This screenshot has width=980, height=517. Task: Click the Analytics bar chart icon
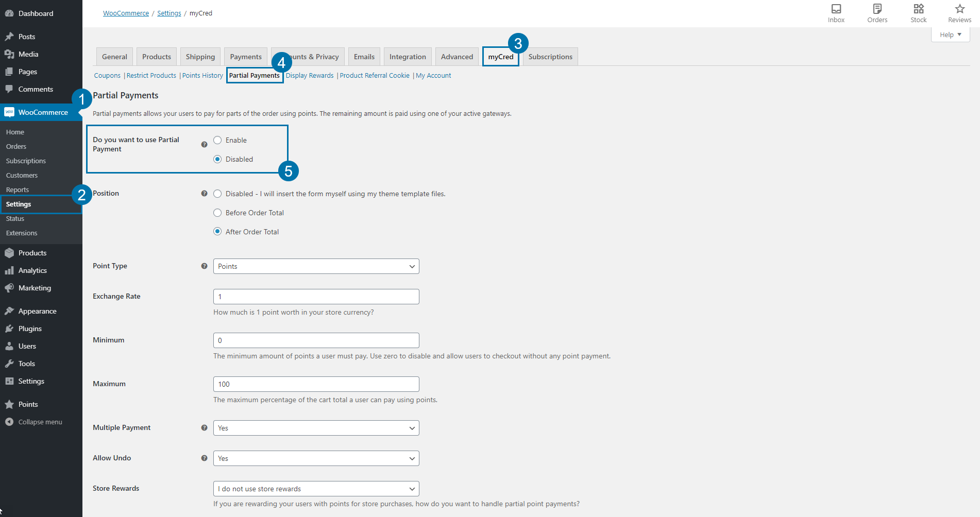pyautogui.click(x=9, y=270)
